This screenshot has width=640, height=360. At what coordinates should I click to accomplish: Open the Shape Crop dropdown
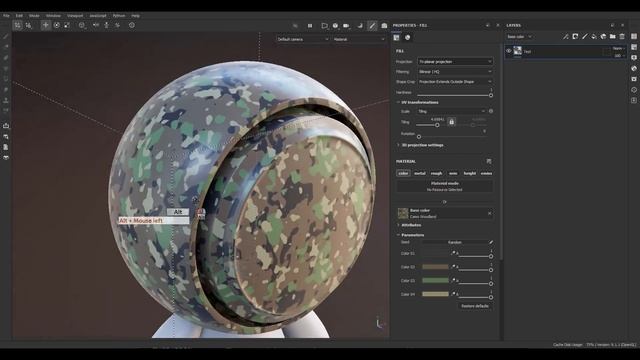455,82
